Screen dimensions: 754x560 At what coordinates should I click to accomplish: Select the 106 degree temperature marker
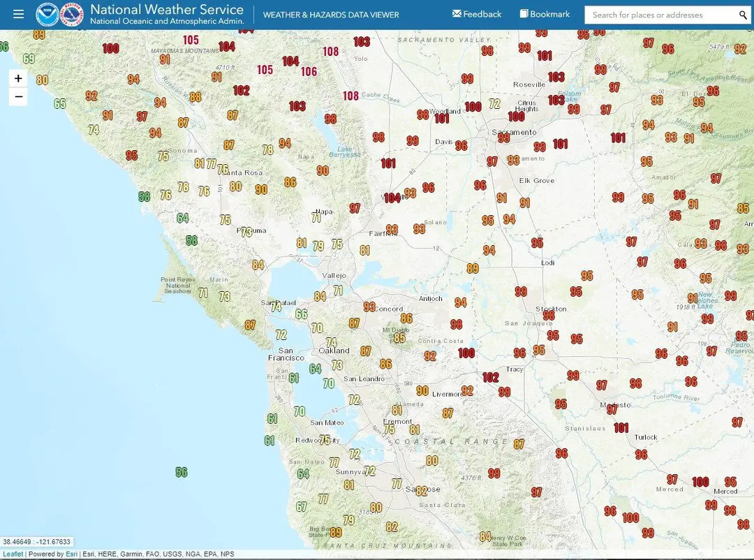pos(309,71)
